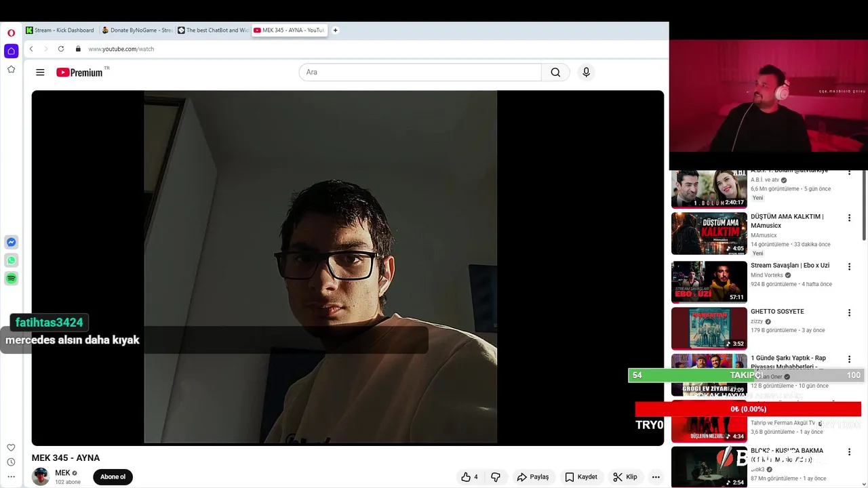This screenshot has height=488, width=868.
Task: Open more actions menu beside Klip
Action: 655,477
